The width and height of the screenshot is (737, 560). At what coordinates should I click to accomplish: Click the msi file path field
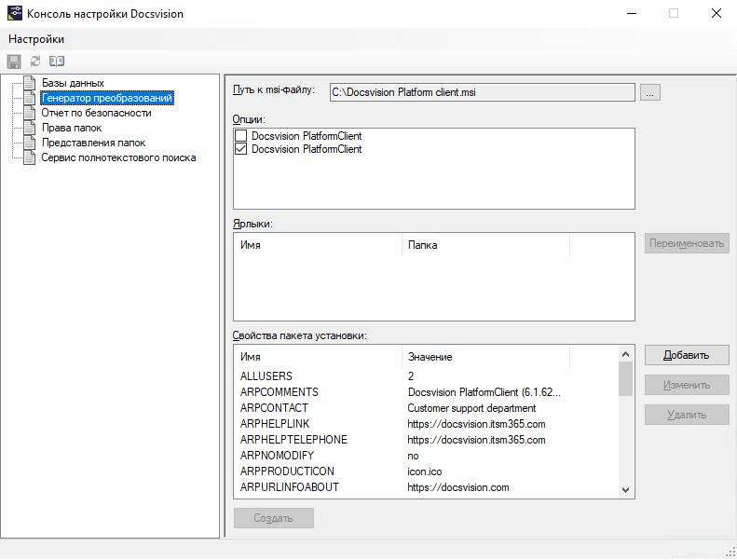[x=480, y=91]
